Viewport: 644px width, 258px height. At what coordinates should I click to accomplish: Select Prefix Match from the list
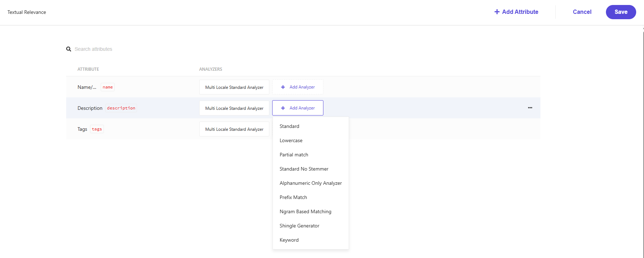tap(293, 197)
